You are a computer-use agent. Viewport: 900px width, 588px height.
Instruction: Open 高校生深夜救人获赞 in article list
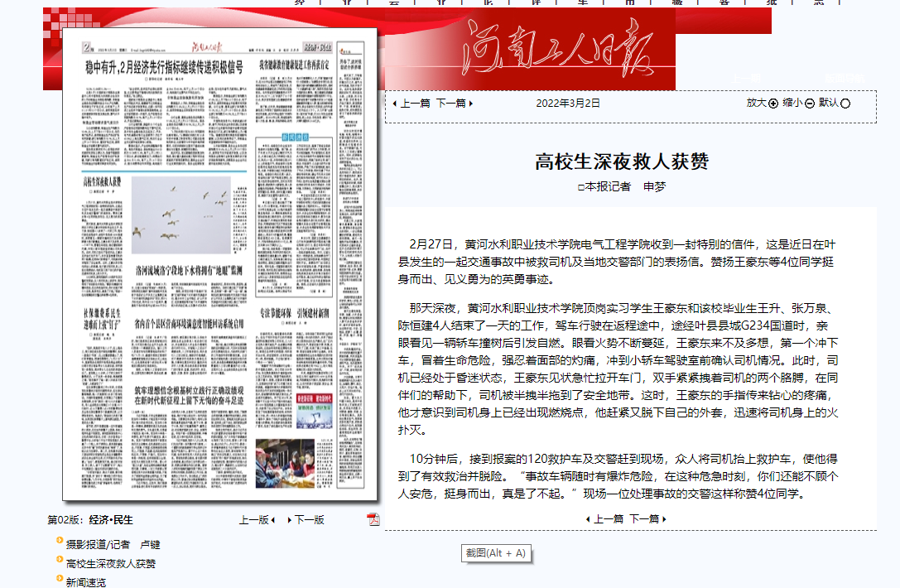coord(111,564)
